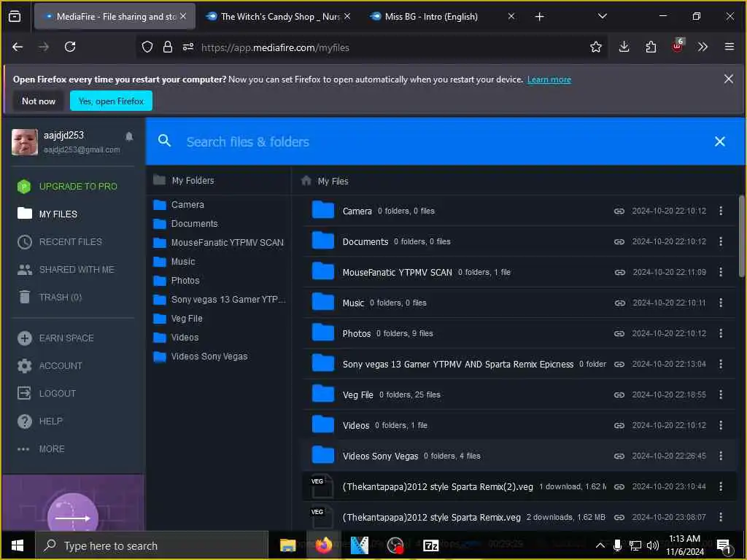The image size is (747, 560).
Task: Click Not now on Firefox prompt
Action: 39,101
